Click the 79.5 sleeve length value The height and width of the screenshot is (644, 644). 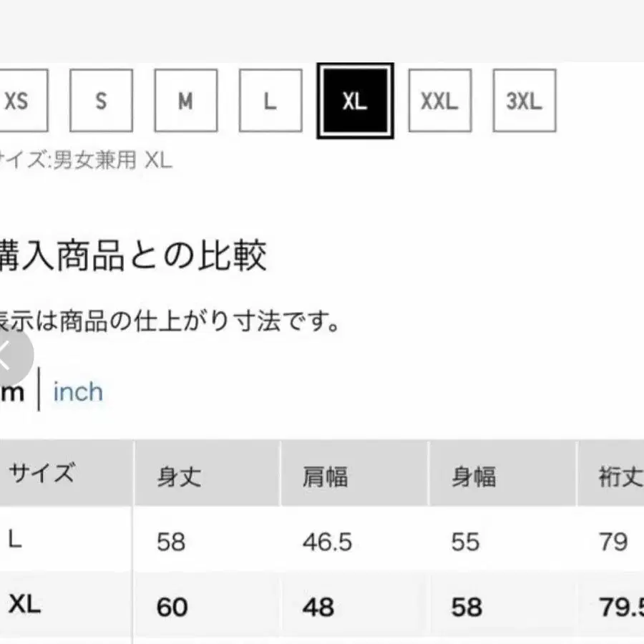[x=625, y=607]
